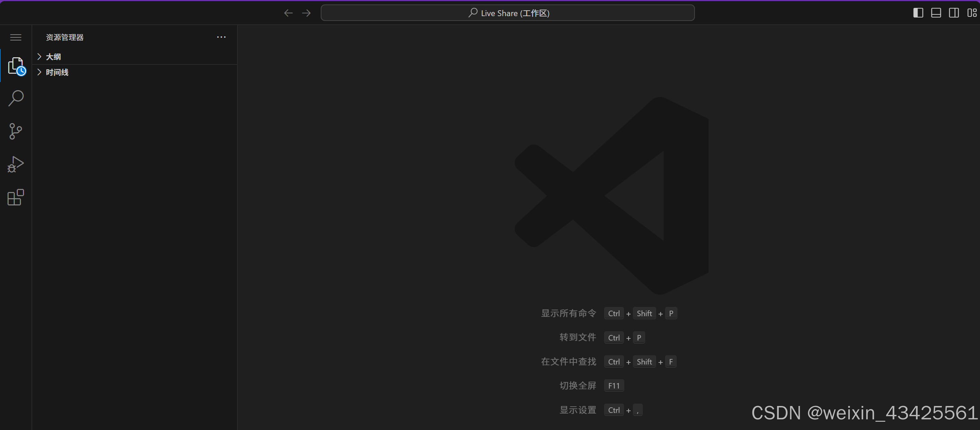Image resolution: width=980 pixels, height=430 pixels.
Task: Open the Extensions view
Action: tap(16, 197)
